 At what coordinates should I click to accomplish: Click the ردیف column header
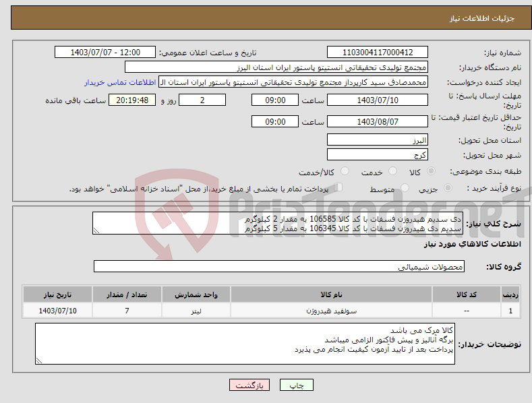pos(510,294)
